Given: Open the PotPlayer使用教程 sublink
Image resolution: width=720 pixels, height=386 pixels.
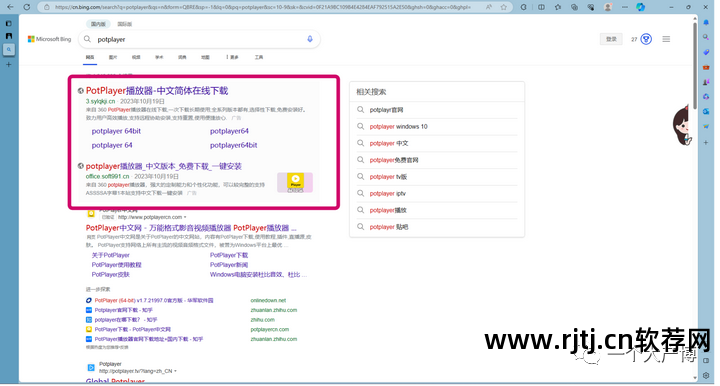Looking at the screenshot, I should (x=117, y=265).
